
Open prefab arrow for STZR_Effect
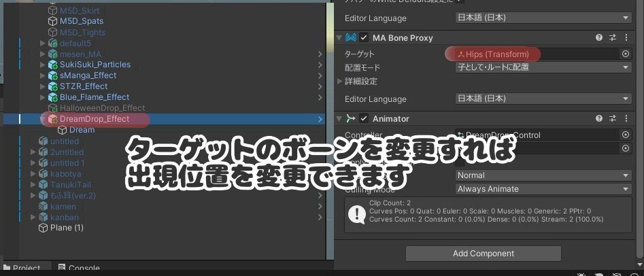[x=320, y=86]
